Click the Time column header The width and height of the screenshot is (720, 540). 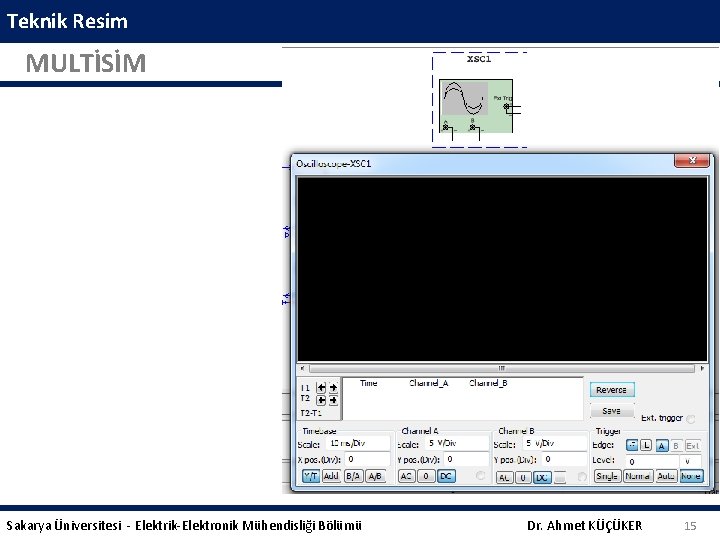(x=368, y=383)
